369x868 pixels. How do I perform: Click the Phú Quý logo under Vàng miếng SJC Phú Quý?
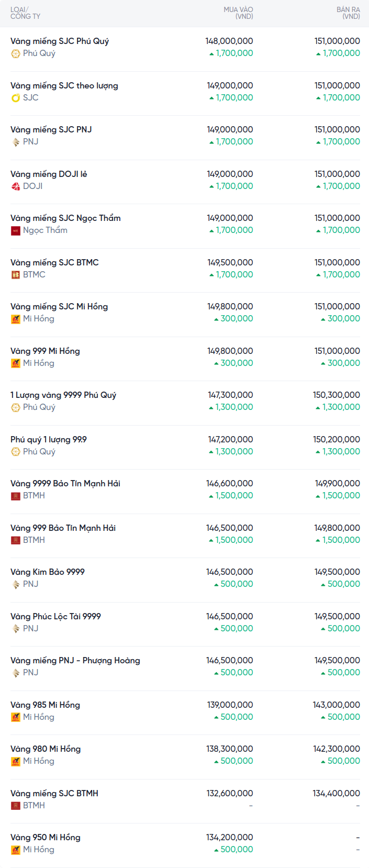(16, 53)
